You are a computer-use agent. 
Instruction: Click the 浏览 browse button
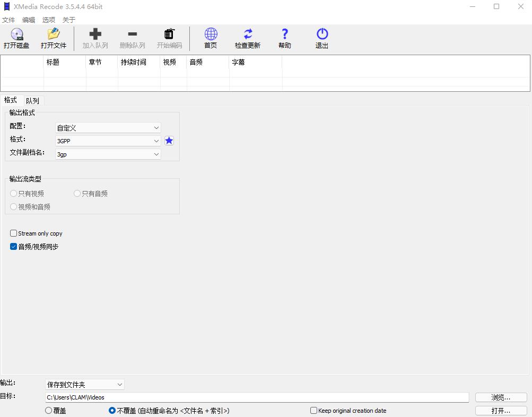point(500,397)
